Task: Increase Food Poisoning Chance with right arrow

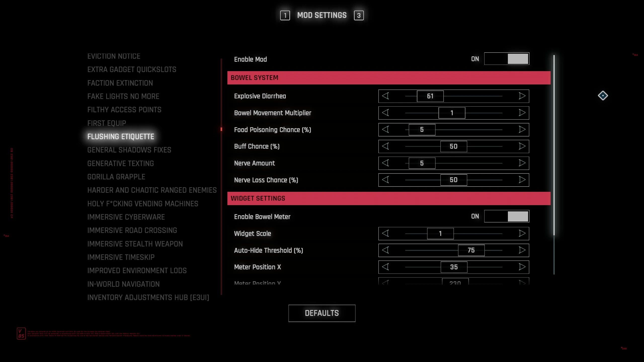Action: (522, 130)
